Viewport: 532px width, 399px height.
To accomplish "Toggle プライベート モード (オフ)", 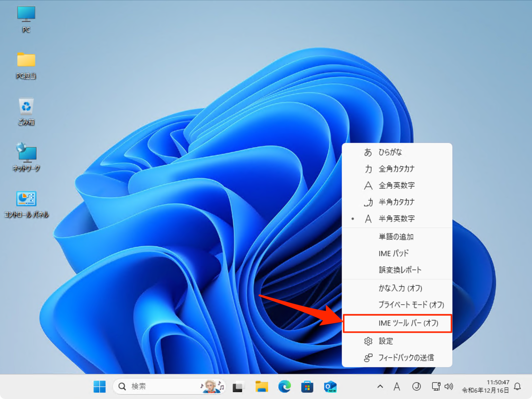I will point(397,305).
